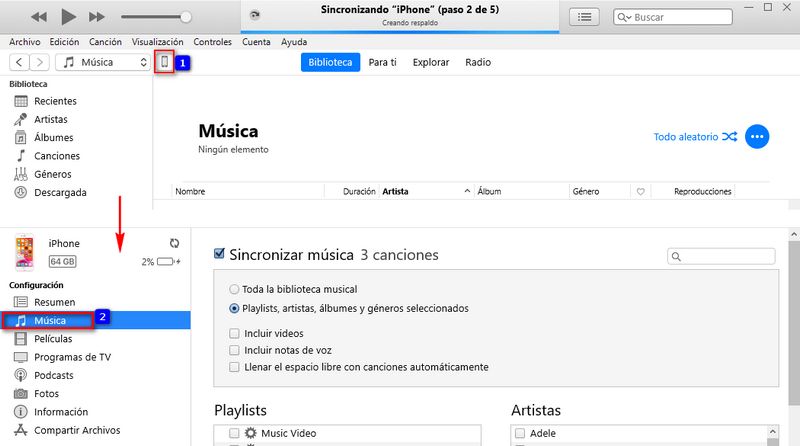Viewport: 800px width, 446px height.
Task: Click the iPhone device icon button
Action: (164, 62)
